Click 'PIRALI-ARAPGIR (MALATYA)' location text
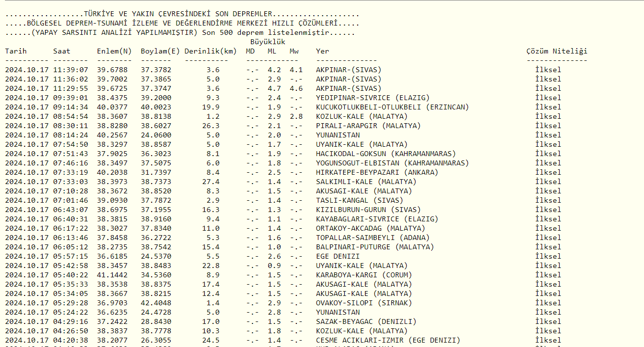This screenshot has width=644, height=347. pyautogui.click(x=368, y=126)
